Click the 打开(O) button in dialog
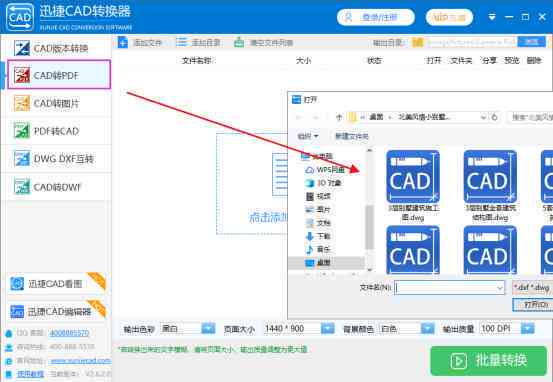This screenshot has width=553, height=382. click(533, 305)
